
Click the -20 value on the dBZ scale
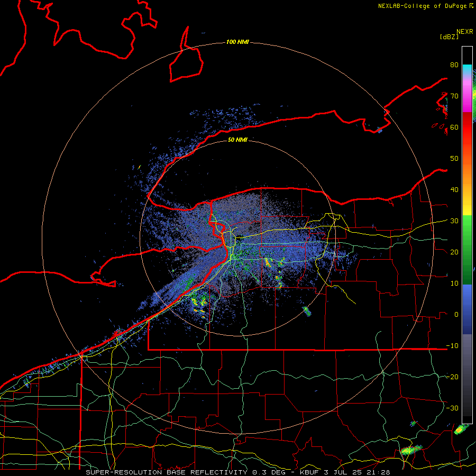point(452,377)
